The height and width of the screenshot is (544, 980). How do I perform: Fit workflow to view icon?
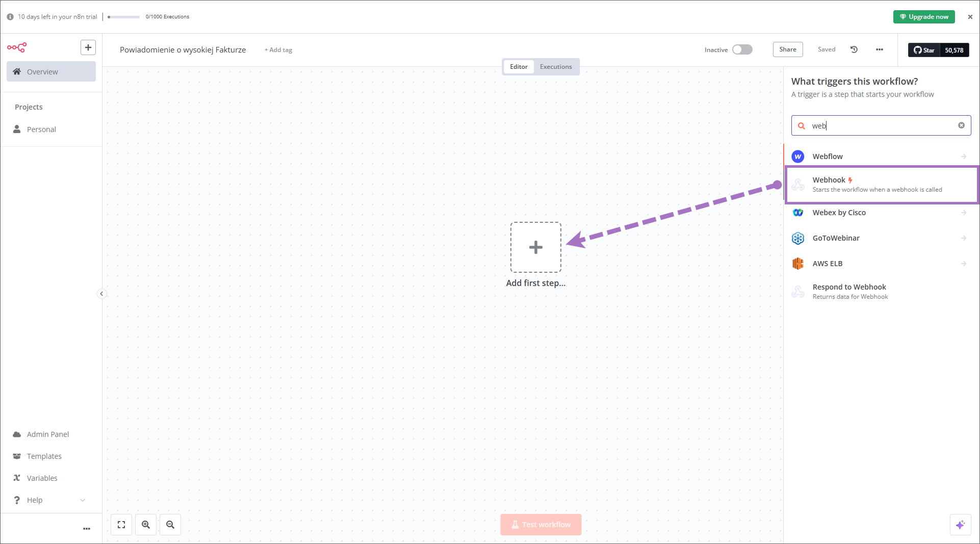(121, 525)
